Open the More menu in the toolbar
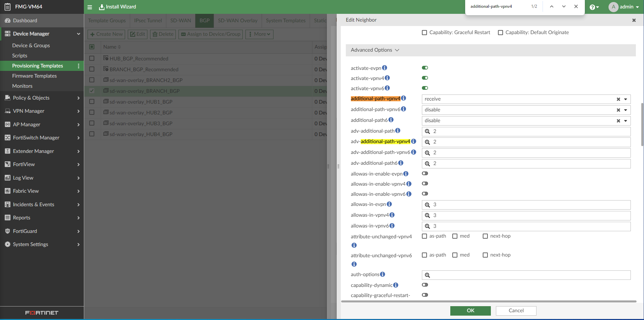Screen dimensions: 644x320 tap(259, 34)
